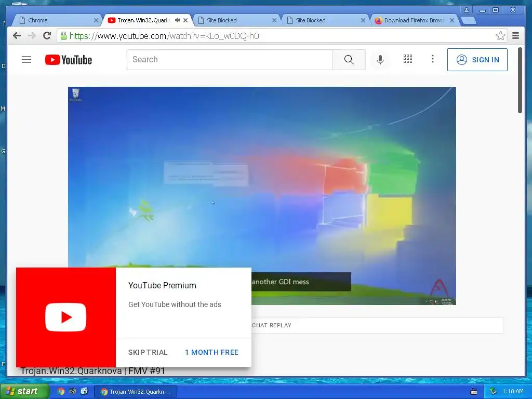Go back using the browser back arrow
The height and width of the screenshot is (399, 532).
pos(17,36)
